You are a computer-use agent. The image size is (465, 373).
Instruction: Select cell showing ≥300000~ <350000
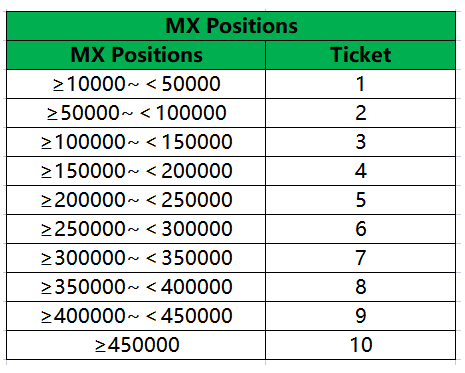click(136, 258)
